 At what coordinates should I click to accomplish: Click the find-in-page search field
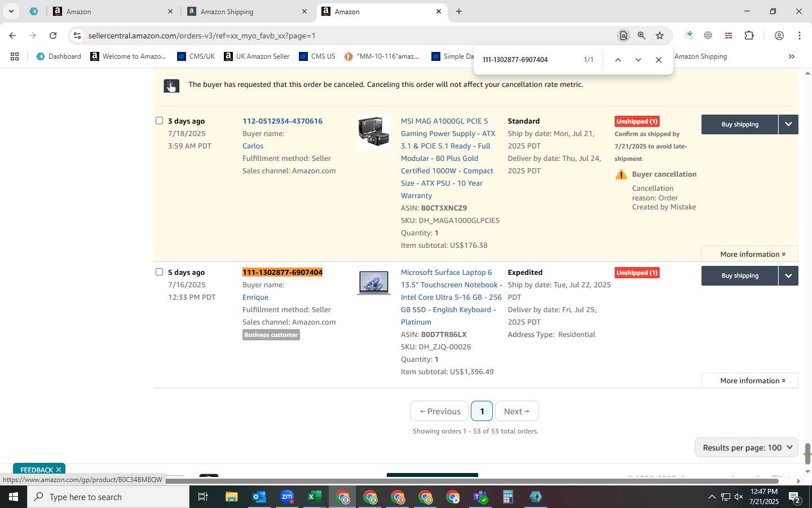[x=527, y=60]
